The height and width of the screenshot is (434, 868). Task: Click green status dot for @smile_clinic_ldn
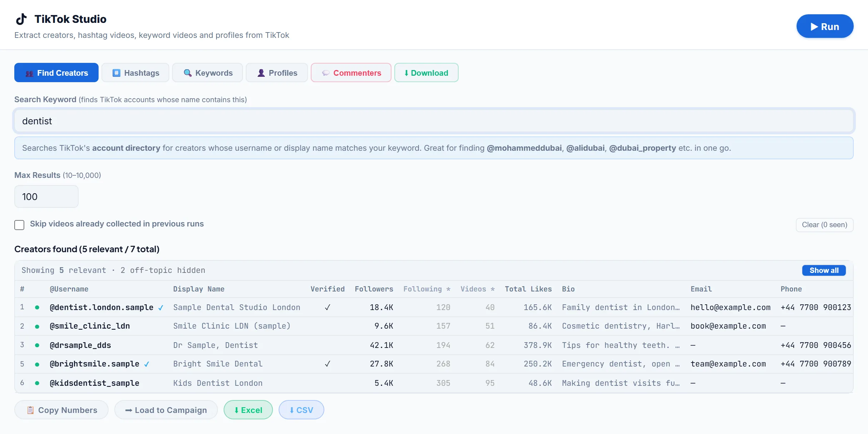37,326
